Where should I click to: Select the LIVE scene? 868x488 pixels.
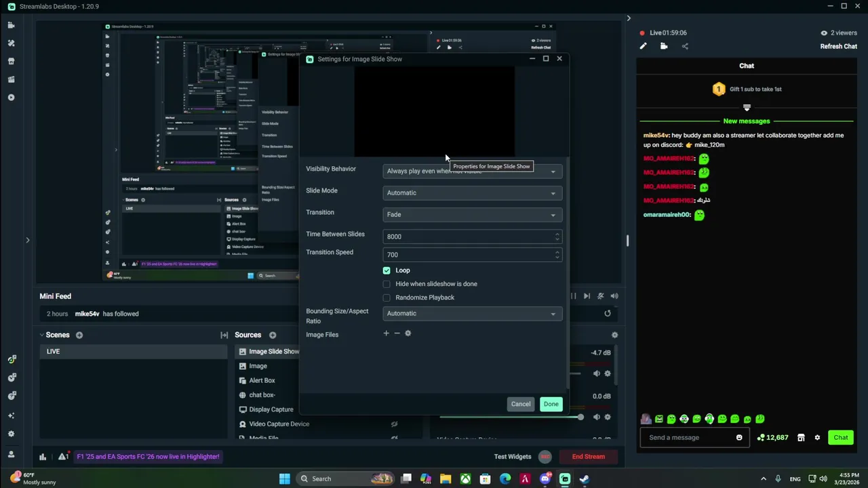click(x=133, y=352)
